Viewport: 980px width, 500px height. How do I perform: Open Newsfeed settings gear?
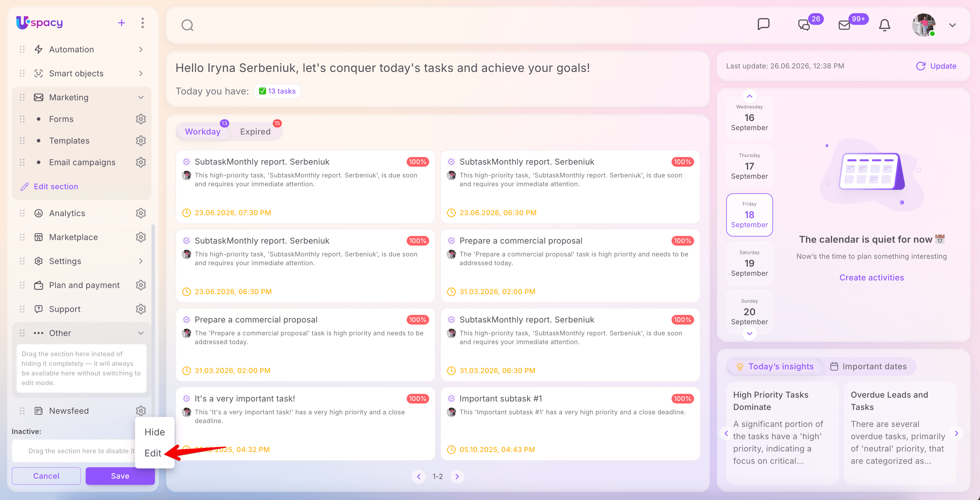click(x=141, y=411)
